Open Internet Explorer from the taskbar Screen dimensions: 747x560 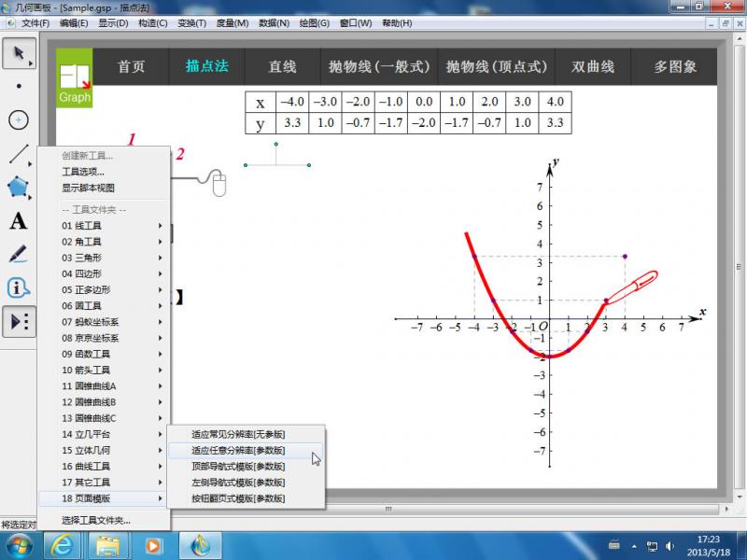pos(63,544)
